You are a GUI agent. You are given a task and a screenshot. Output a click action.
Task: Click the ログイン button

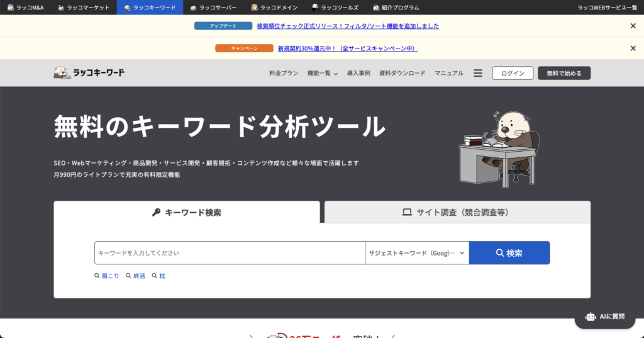pyautogui.click(x=513, y=73)
